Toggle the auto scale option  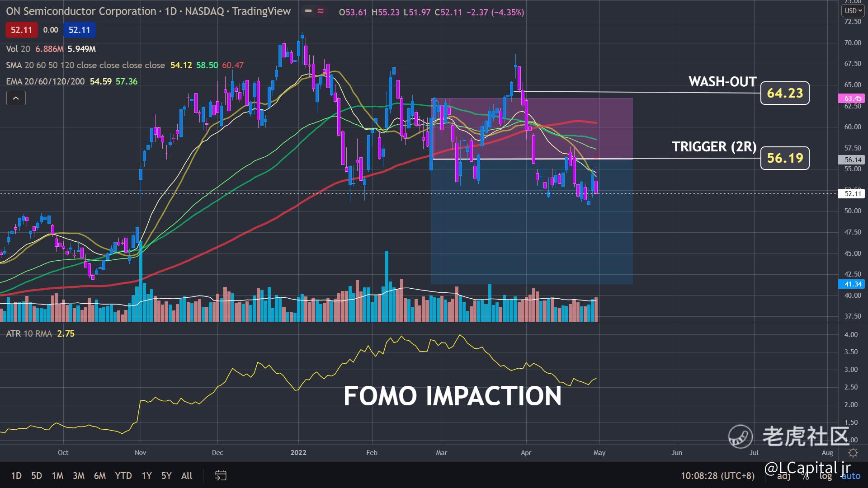[851, 476]
